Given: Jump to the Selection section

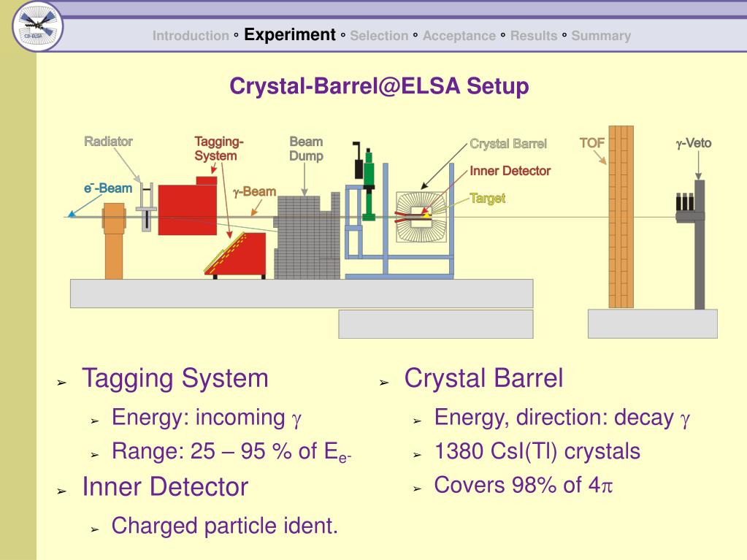Looking at the screenshot, I should click(x=379, y=36).
